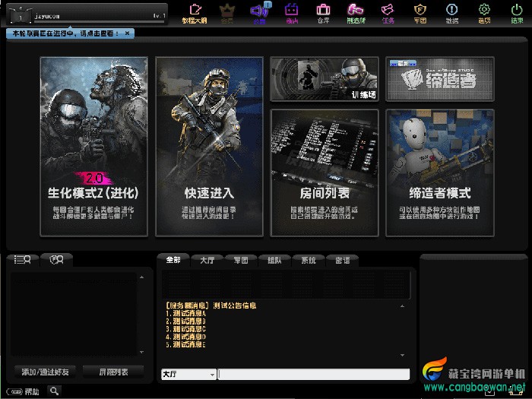This screenshot has width=532, height=399.
Task: Click the magnifier search icon at bottom left
Action: pyautogui.click(x=55, y=391)
